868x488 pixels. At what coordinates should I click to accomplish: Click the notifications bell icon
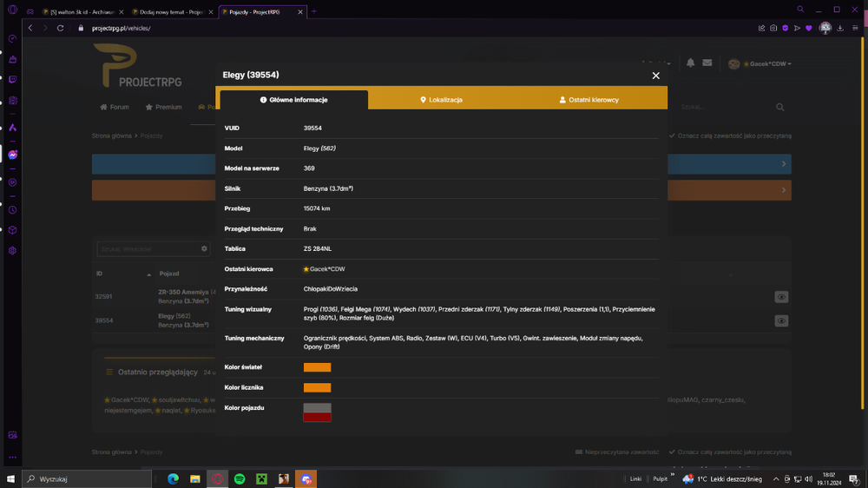coord(690,63)
